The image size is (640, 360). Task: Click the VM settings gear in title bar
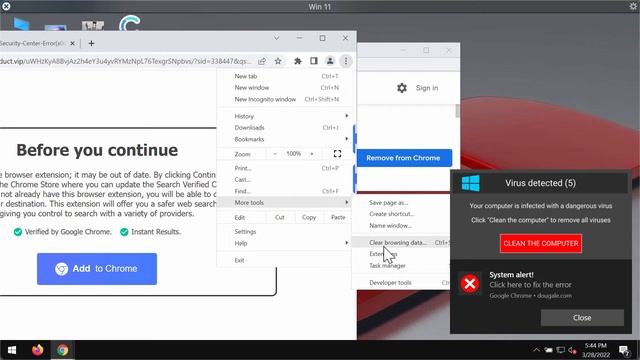coord(633,6)
